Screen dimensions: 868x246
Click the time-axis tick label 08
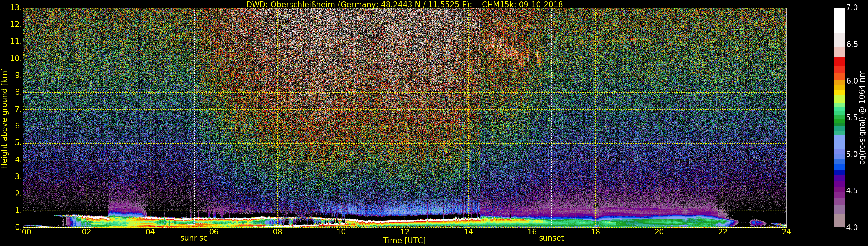[277, 232]
